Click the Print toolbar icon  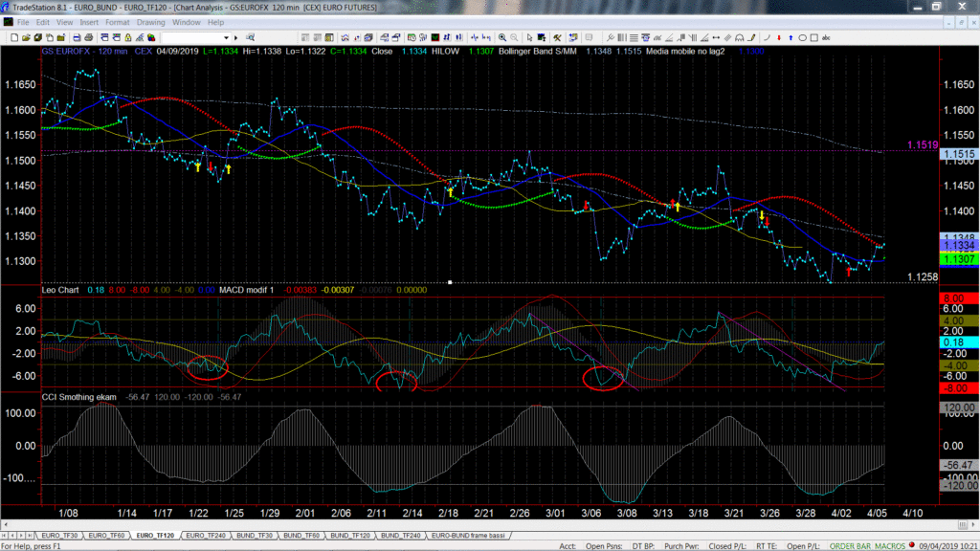pyautogui.click(x=89, y=37)
